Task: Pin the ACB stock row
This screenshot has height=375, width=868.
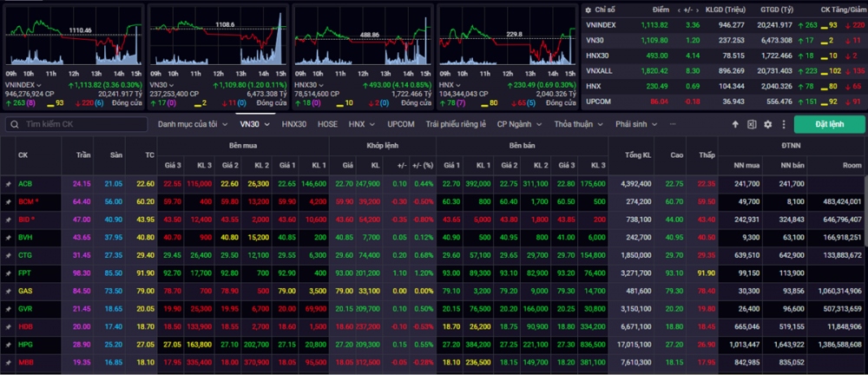Action: click(8, 184)
